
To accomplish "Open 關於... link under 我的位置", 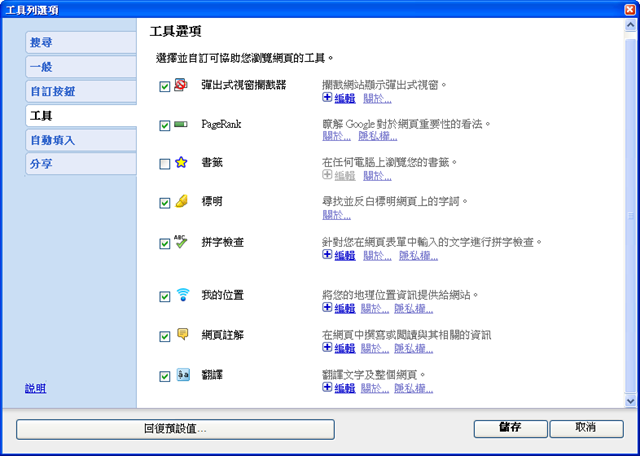I will [x=375, y=309].
